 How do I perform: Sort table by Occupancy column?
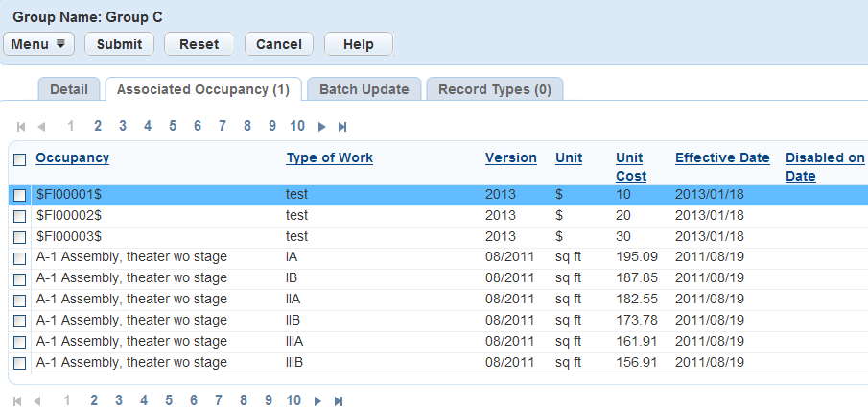[72, 157]
